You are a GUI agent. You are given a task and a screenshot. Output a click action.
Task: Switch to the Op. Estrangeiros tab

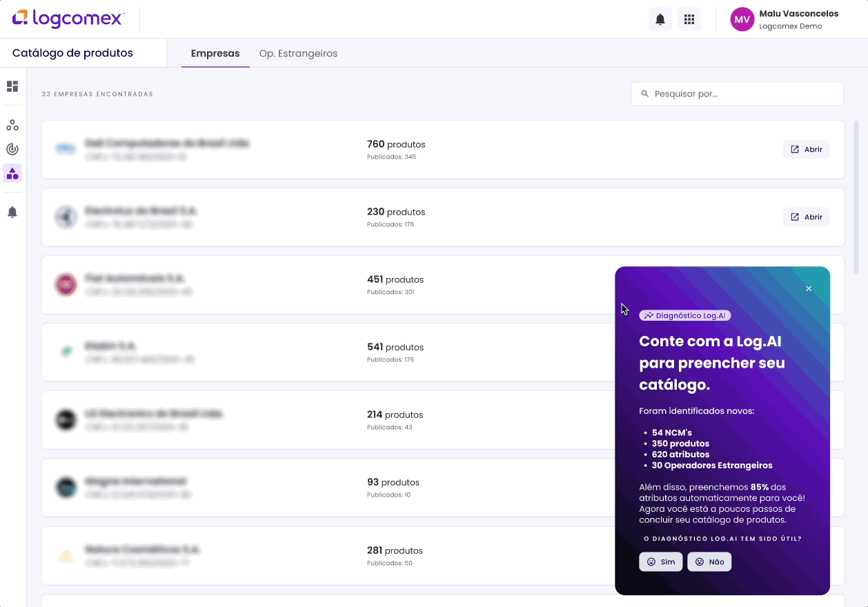pos(298,53)
